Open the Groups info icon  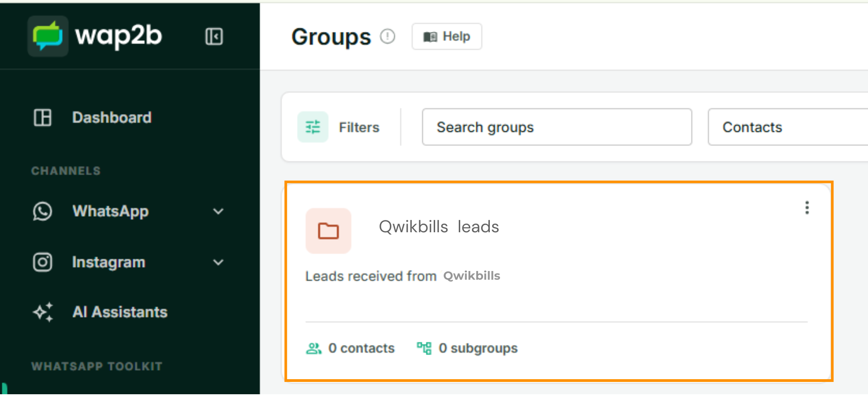click(388, 36)
